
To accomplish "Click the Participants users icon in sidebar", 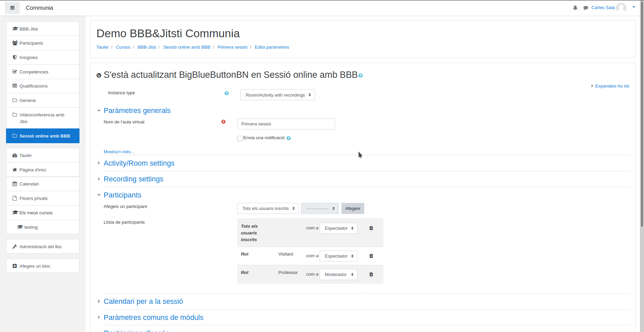I will pos(15,43).
